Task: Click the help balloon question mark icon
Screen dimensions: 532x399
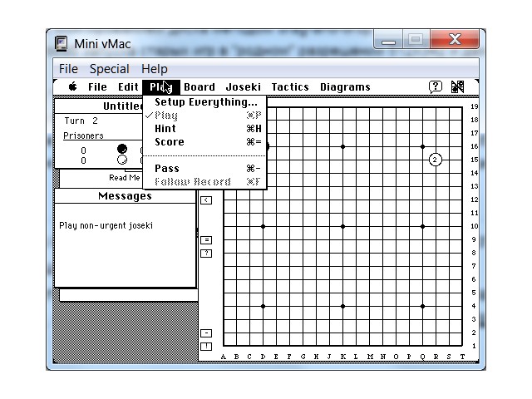Action: pyautogui.click(x=436, y=86)
